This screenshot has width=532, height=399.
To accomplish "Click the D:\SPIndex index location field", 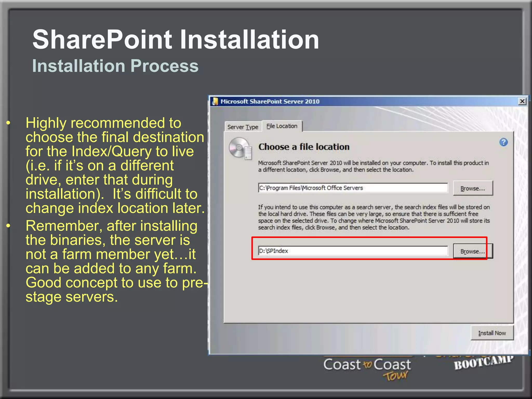I will [x=353, y=251].
